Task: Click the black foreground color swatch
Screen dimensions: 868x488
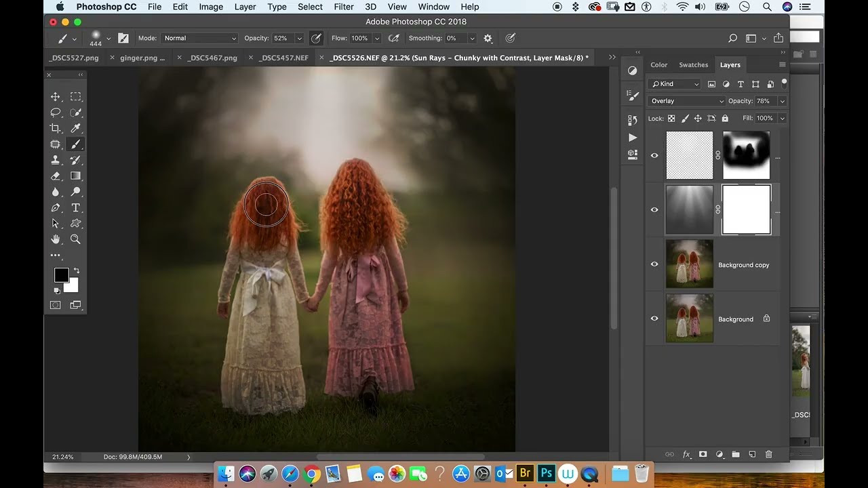Action: tap(61, 274)
